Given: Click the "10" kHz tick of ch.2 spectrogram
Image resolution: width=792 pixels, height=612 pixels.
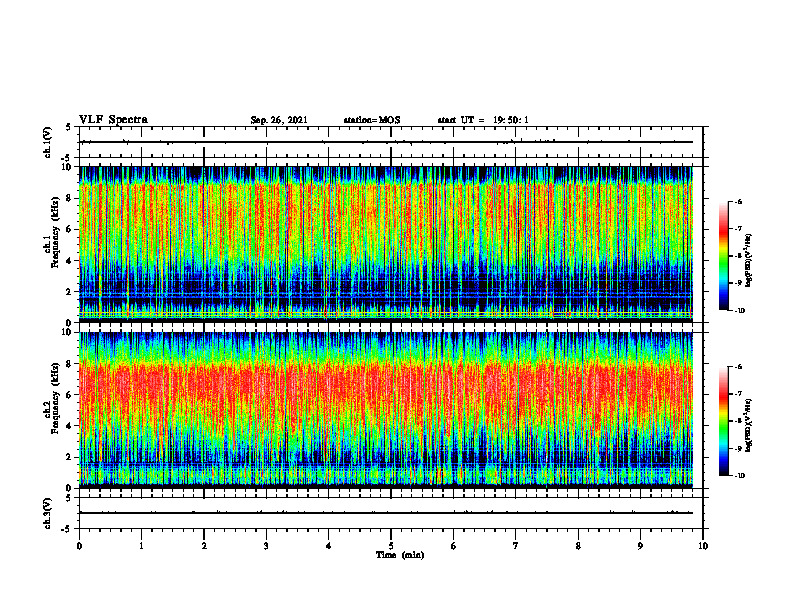Looking at the screenshot, I should click(x=68, y=332).
